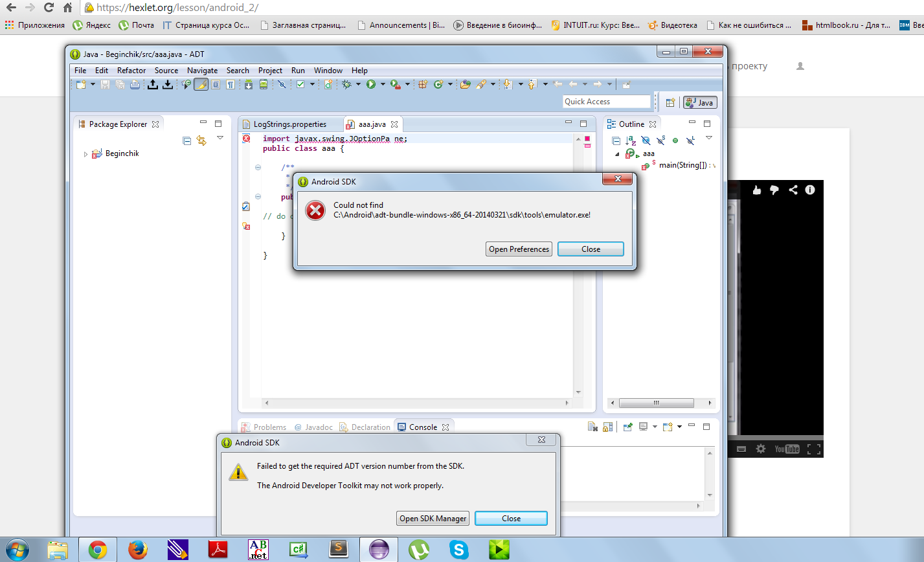The width and height of the screenshot is (924, 562).
Task: Click Sort alphabetically icon in Outline
Action: click(631, 140)
